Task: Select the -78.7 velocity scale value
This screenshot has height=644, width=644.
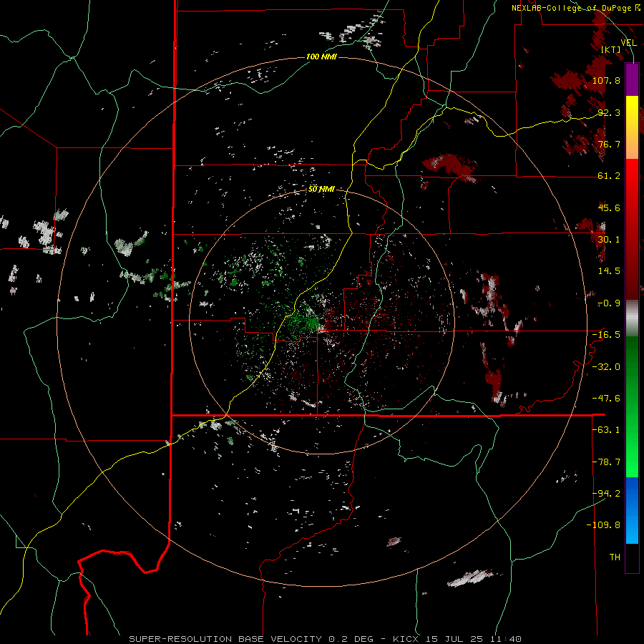Action: pyautogui.click(x=606, y=462)
